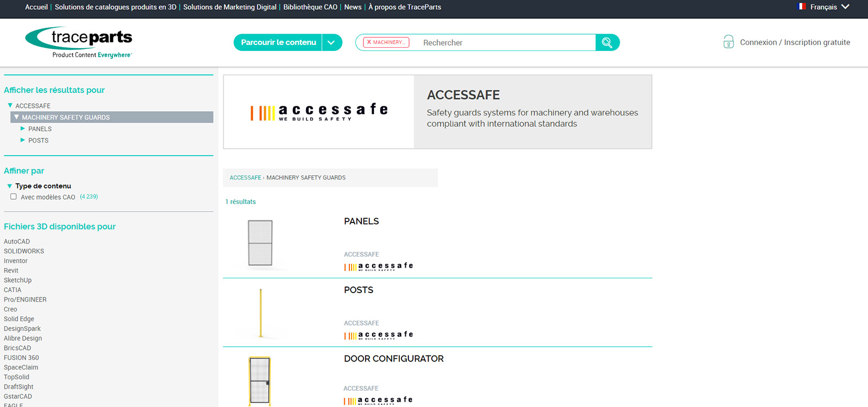
Task: Click ACCESSAFE breadcrumb link
Action: point(245,177)
